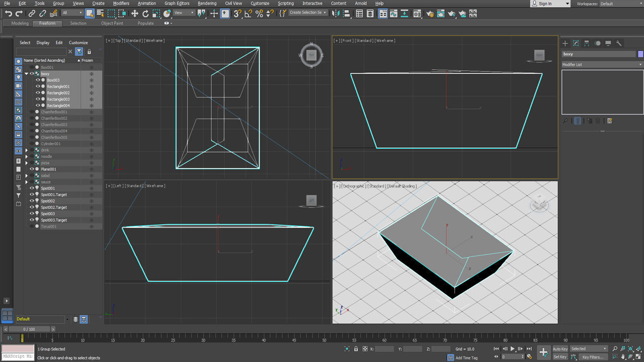Viewport: 644px width, 362px height.
Task: Open the Scripting menu
Action: tap(286, 4)
